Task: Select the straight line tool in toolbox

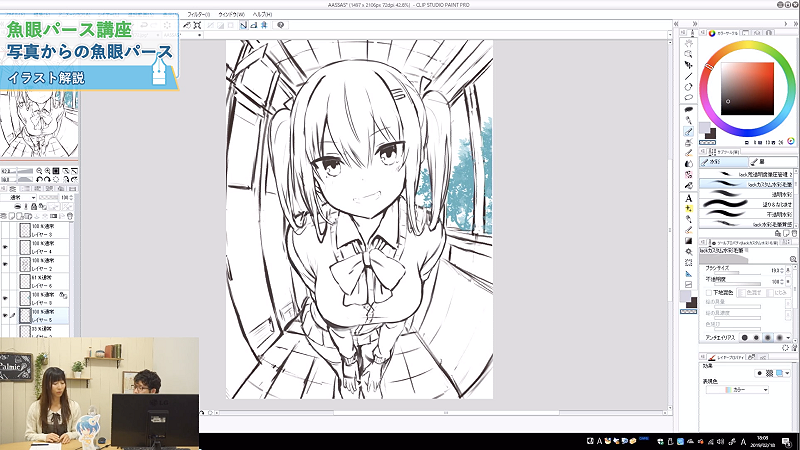Action: 688,77
